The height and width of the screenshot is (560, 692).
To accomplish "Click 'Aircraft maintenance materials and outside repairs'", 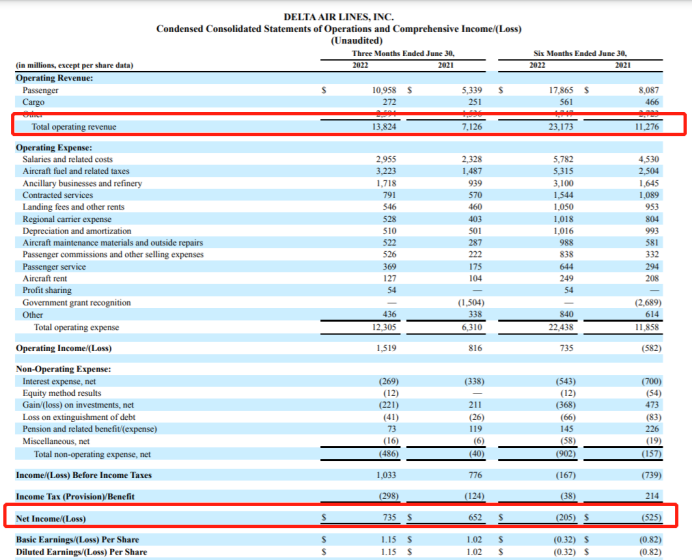I will pyautogui.click(x=113, y=243).
